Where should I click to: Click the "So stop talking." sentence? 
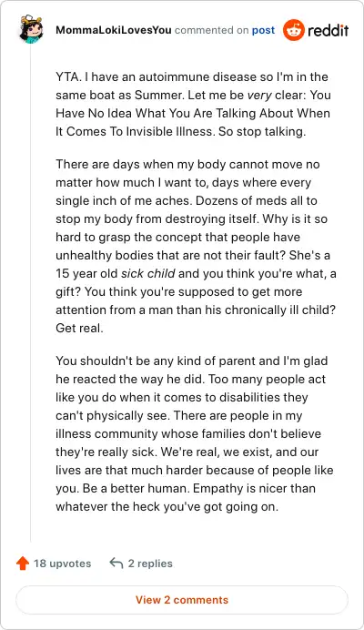[x=262, y=131]
